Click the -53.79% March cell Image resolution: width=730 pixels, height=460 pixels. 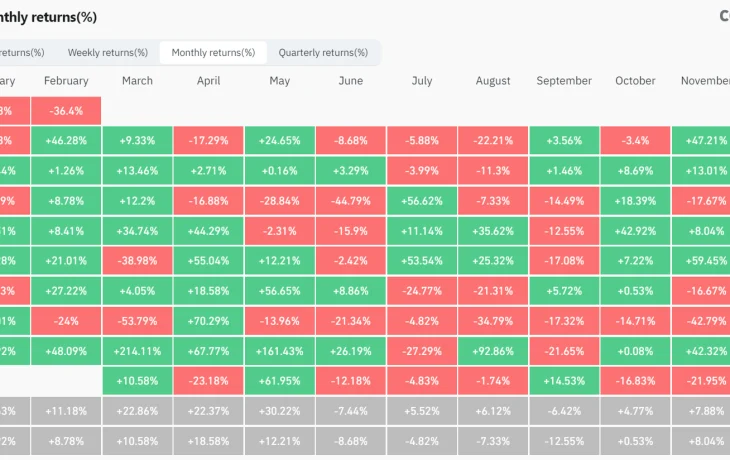click(x=137, y=321)
